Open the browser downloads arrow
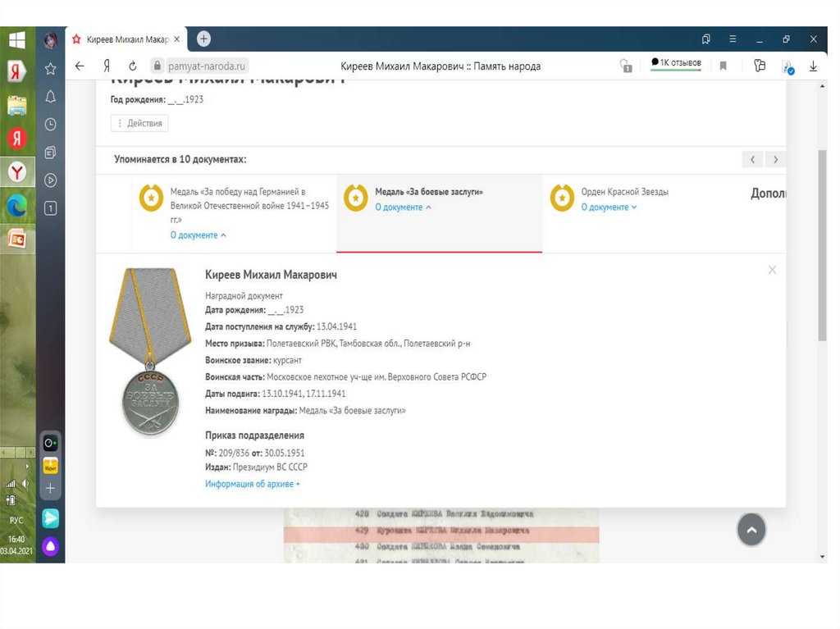Viewport: 840px width, 629px height. 814,66
